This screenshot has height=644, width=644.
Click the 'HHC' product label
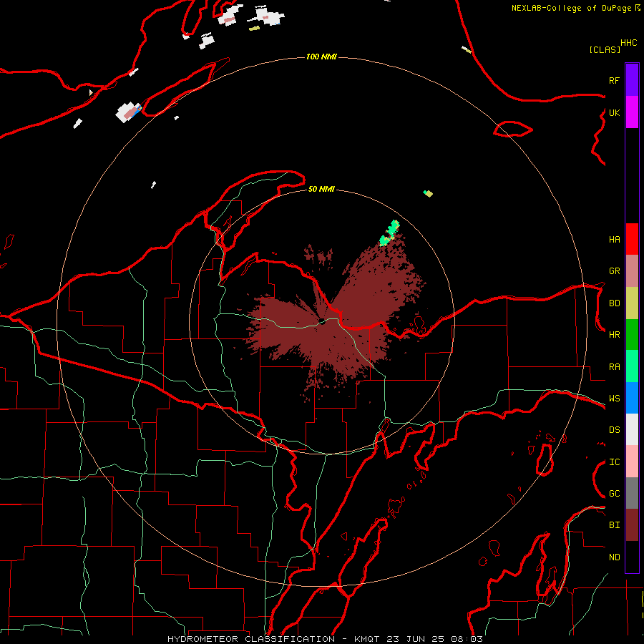click(x=628, y=43)
